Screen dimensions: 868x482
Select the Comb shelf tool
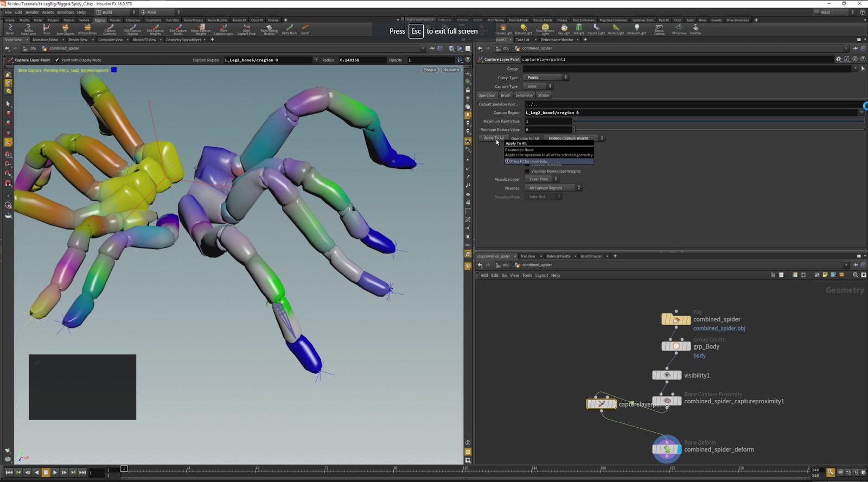[305, 29]
